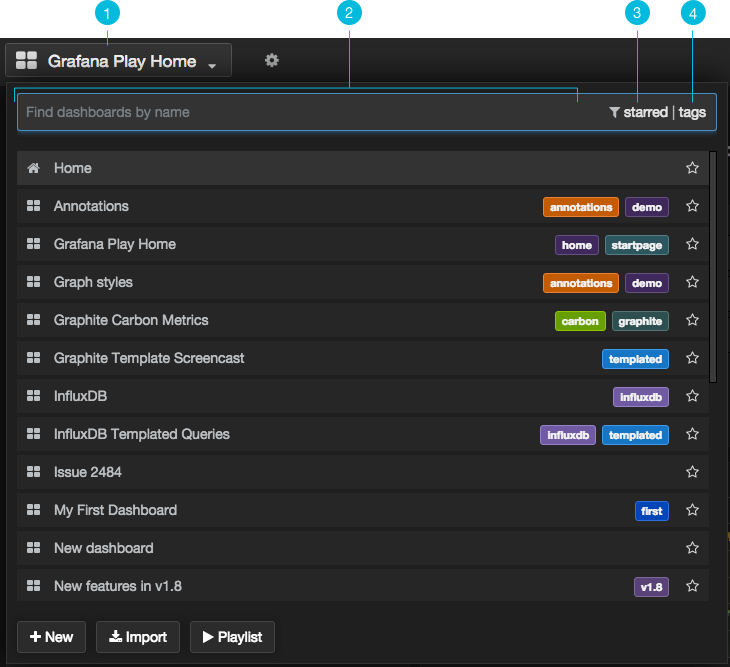730x667 pixels.
Task: Click grid icon on Grafana Play Home list row
Action: click(x=33, y=244)
